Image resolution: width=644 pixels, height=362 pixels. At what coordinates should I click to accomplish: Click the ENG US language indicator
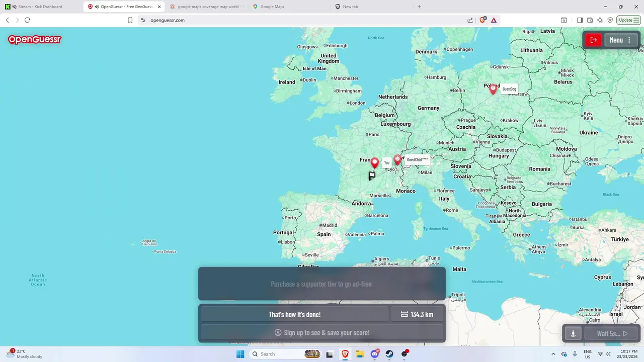(588, 354)
